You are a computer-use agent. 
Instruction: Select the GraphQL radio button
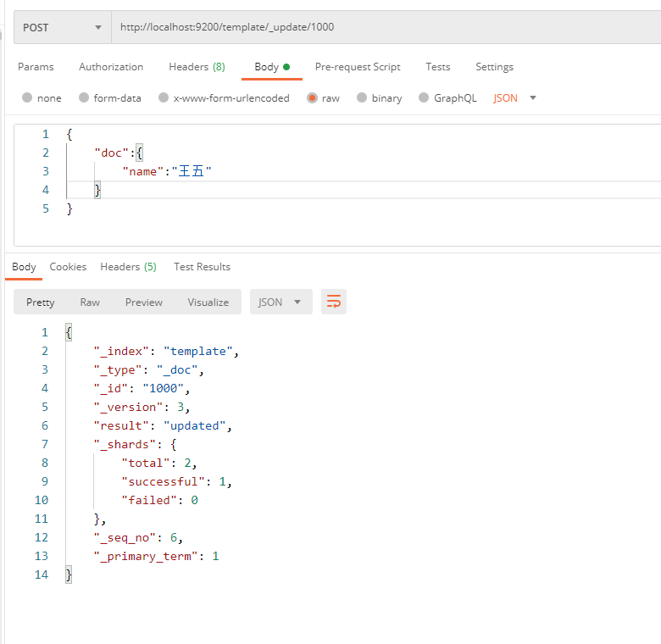(x=424, y=97)
